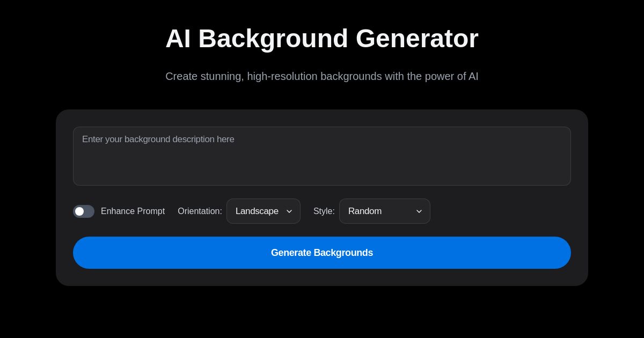The height and width of the screenshot is (338, 644).
Task: Click the Landscape dropdown chevron icon
Action: pyautogui.click(x=289, y=211)
